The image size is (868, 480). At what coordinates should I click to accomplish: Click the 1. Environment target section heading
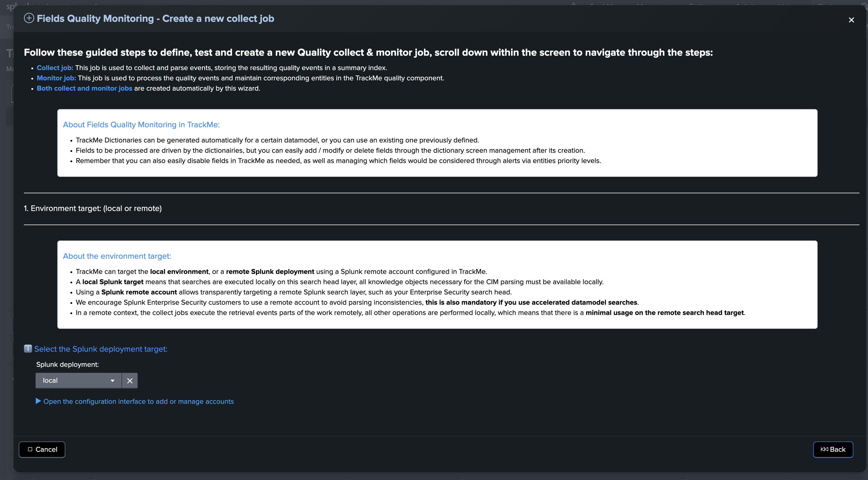[93, 208]
